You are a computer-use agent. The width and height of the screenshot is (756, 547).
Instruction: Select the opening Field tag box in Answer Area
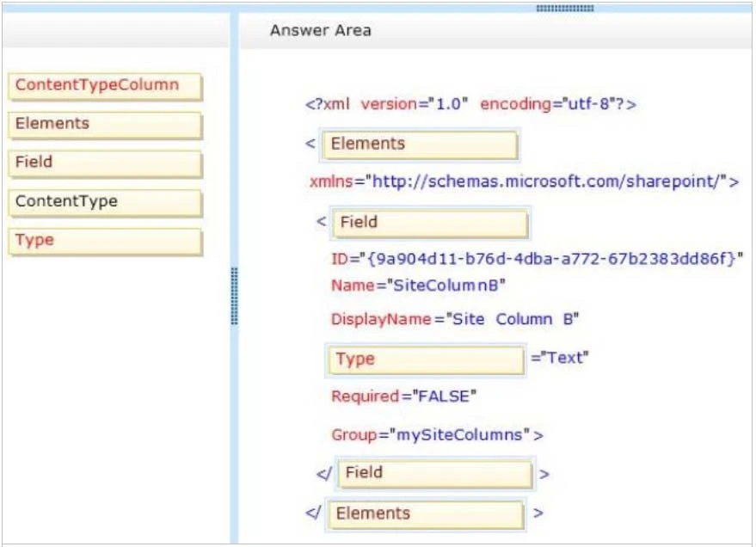click(430, 223)
